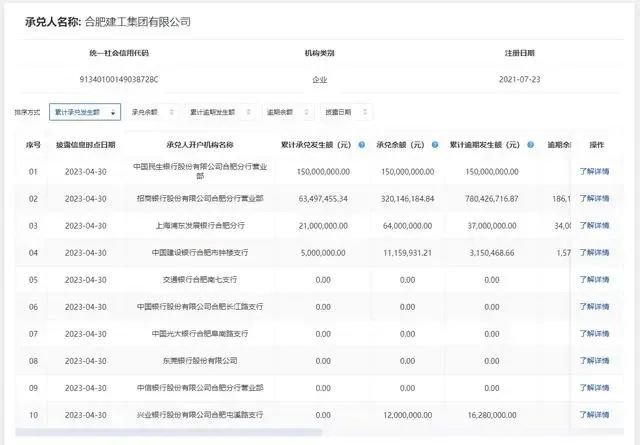Image resolution: width=640 pixels, height=445 pixels.
Task: Sort by 承兑余额 option
Action: pos(152,112)
